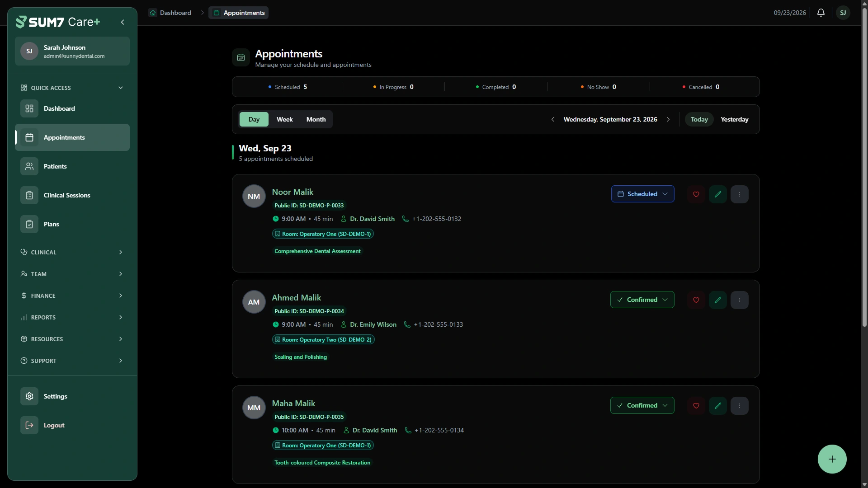Toggle favorite on Maha Malik's appointment

click(696, 406)
